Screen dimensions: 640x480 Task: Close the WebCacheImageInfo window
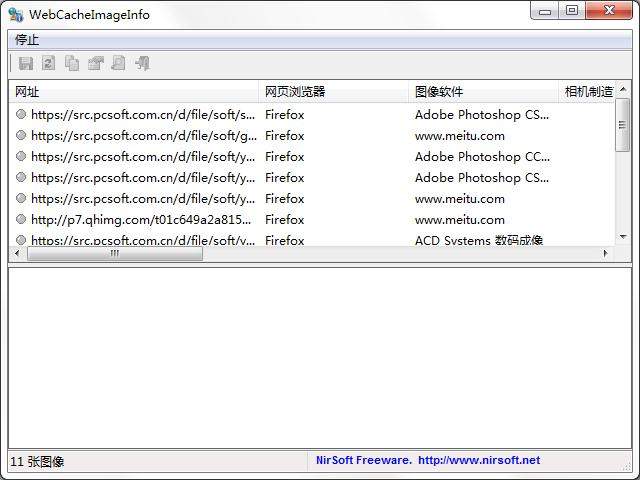click(609, 11)
